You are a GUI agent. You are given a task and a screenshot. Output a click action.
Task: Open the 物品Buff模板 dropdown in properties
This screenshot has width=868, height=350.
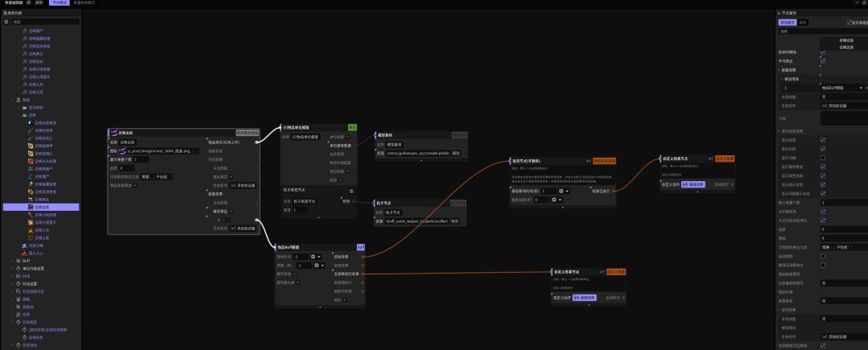[x=841, y=88]
